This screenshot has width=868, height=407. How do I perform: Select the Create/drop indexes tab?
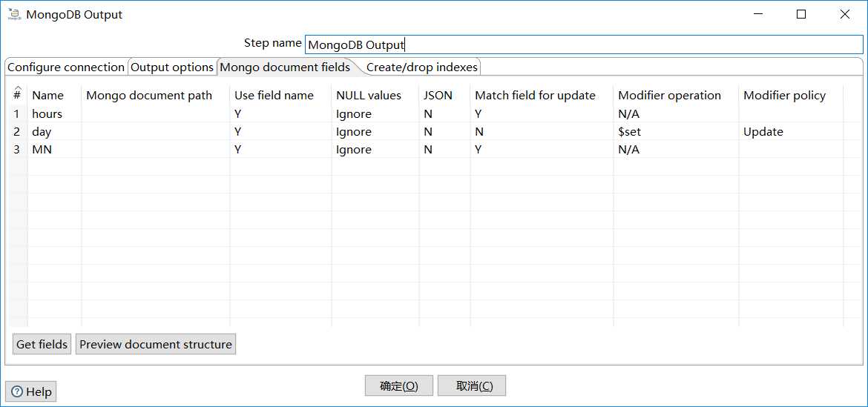click(x=421, y=67)
